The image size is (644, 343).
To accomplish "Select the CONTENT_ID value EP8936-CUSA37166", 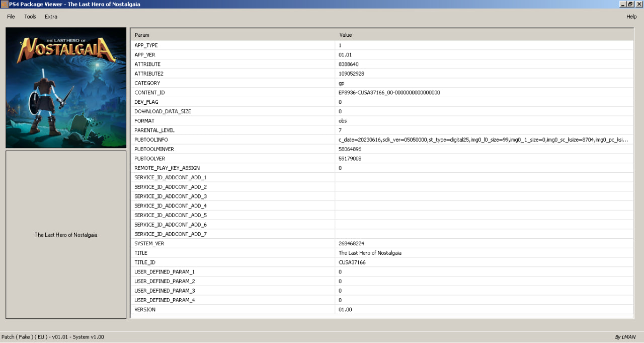I will pos(389,93).
